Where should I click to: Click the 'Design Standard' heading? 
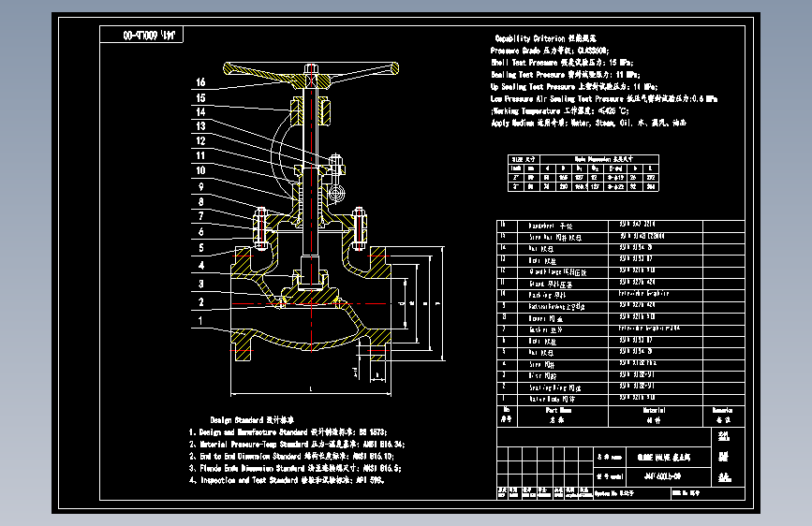click(x=252, y=420)
